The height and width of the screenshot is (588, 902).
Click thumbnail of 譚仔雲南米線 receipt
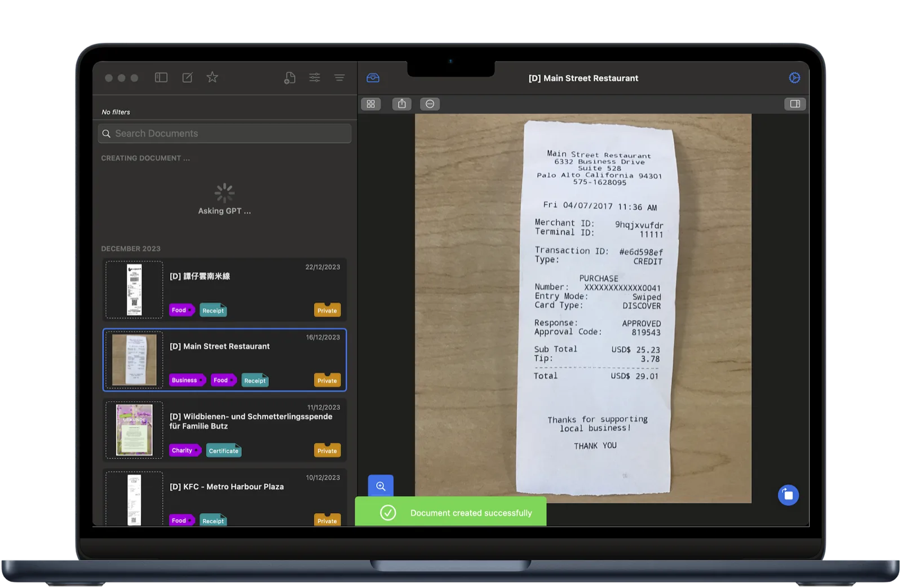pyautogui.click(x=134, y=290)
